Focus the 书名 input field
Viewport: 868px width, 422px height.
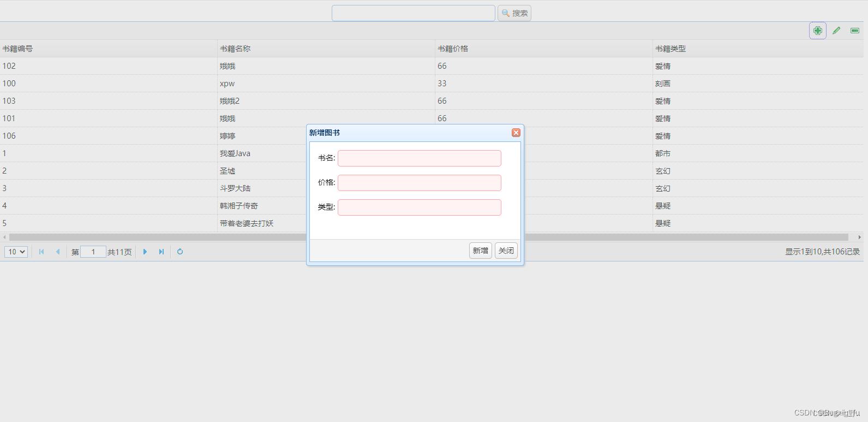pos(420,158)
